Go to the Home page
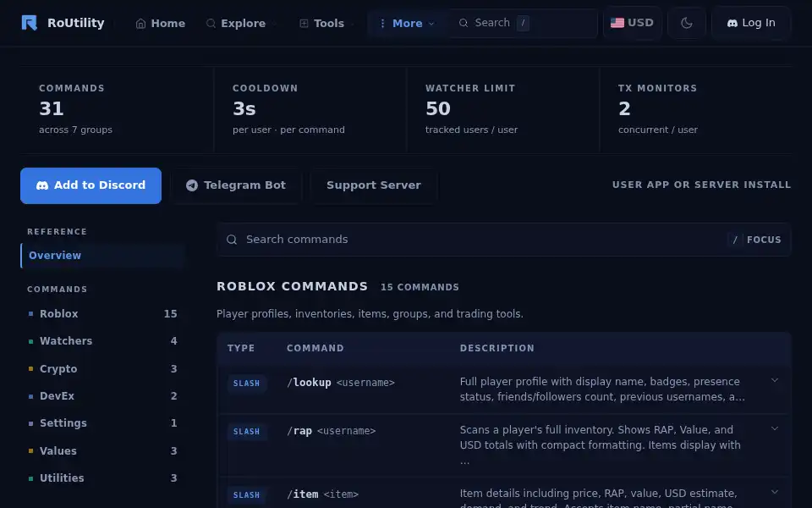The height and width of the screenshot is (508, 812). pos(161,24)
